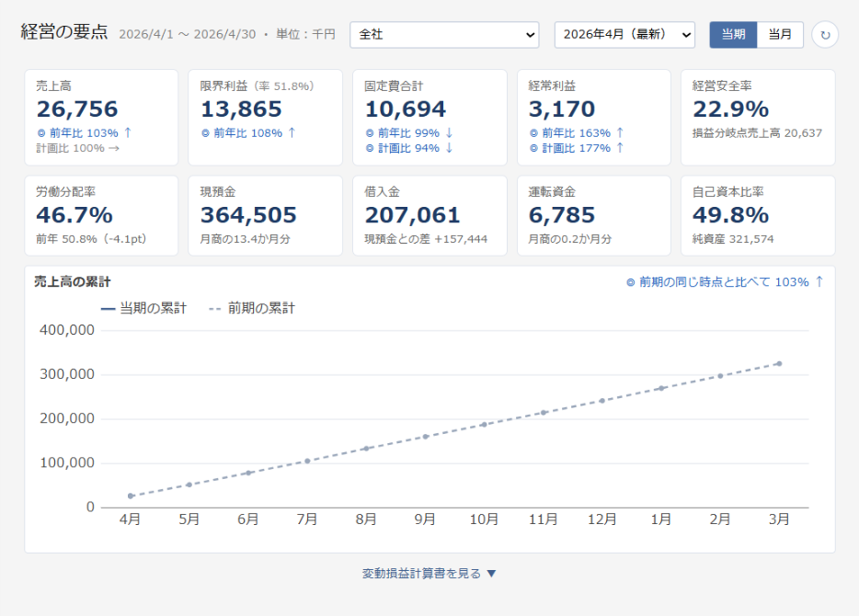Viewport: 859px width, 616px height.
Task: Click 前年比 103% in the 売上高 card
Action: (x=84, y=132)
